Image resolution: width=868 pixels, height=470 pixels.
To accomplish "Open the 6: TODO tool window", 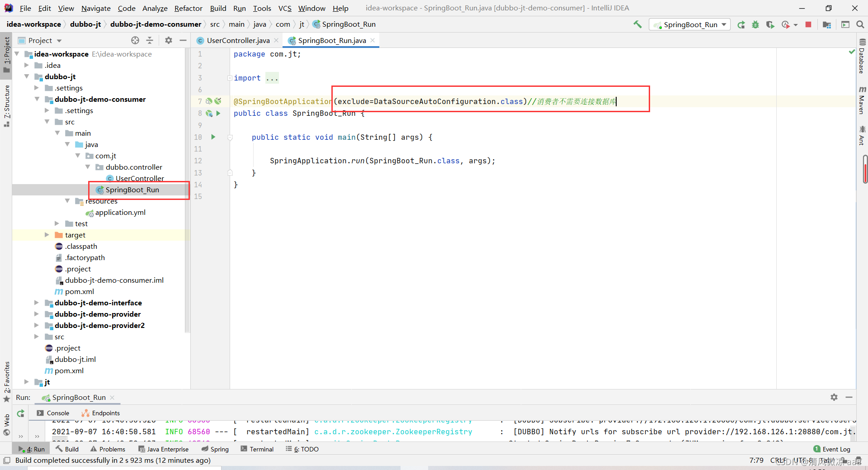I will [x=302, y=449].
